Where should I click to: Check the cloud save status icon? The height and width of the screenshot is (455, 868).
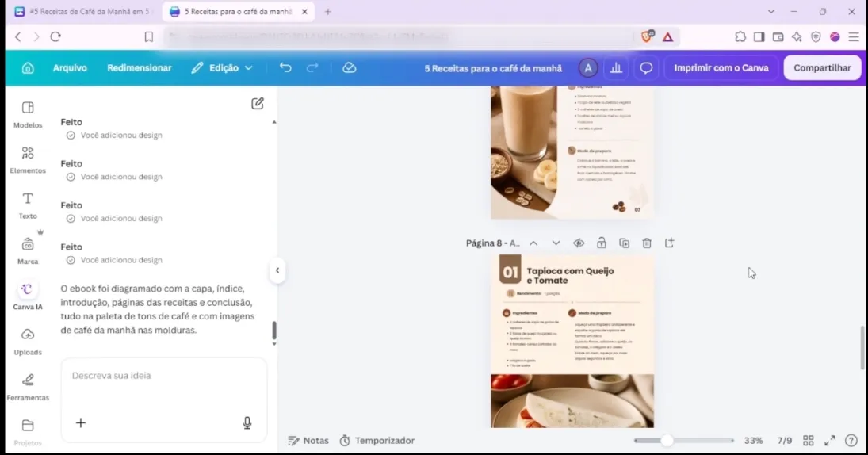pyautogui.click(x=350, y=67)
